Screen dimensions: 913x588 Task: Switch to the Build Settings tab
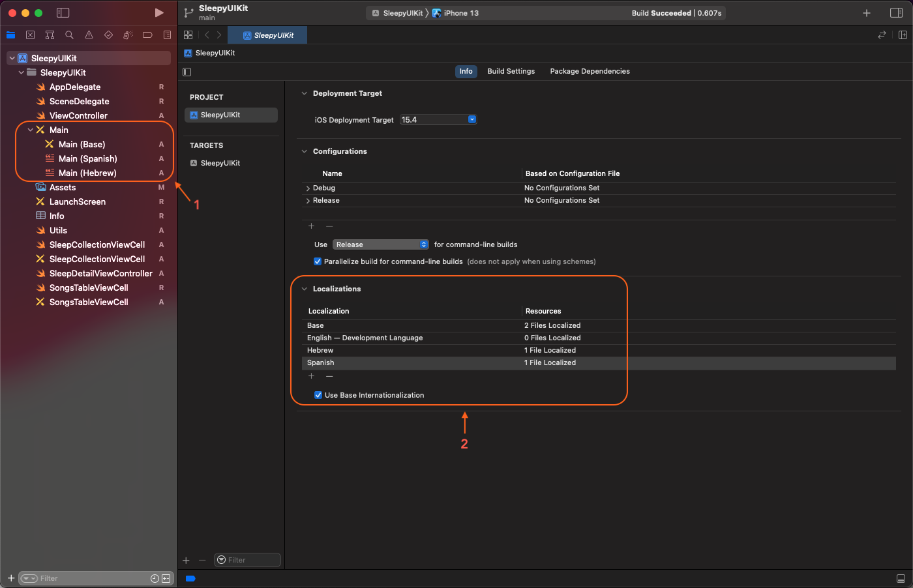511,71
